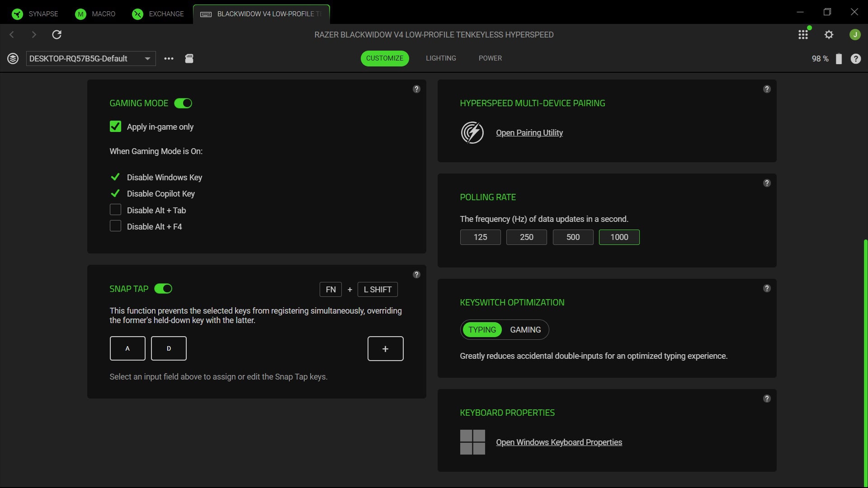Screen dimensions: 868x488
Task: Select the Snap Tap key field A
Action: pos(127,348)
